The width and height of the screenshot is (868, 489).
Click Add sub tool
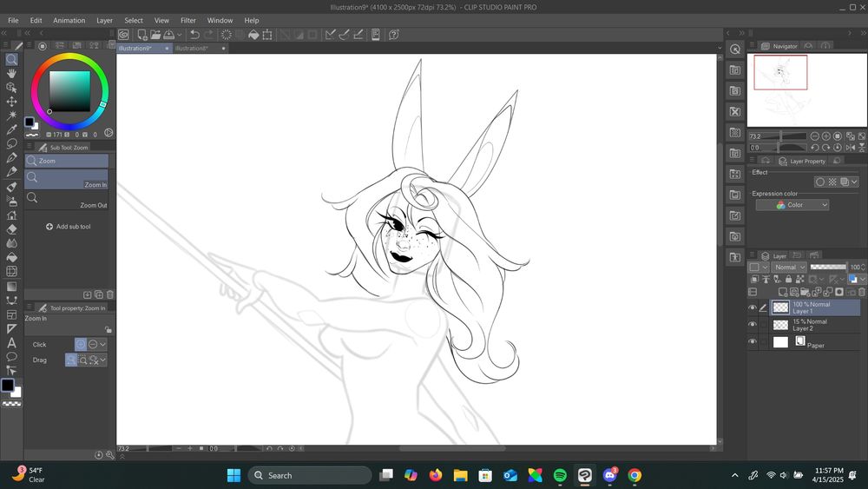tap(68, 227)
